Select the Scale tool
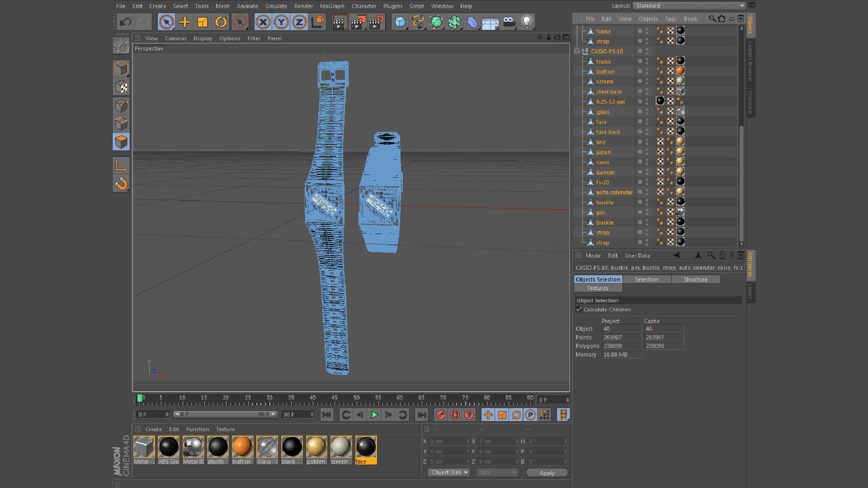 tap(203, 22)
